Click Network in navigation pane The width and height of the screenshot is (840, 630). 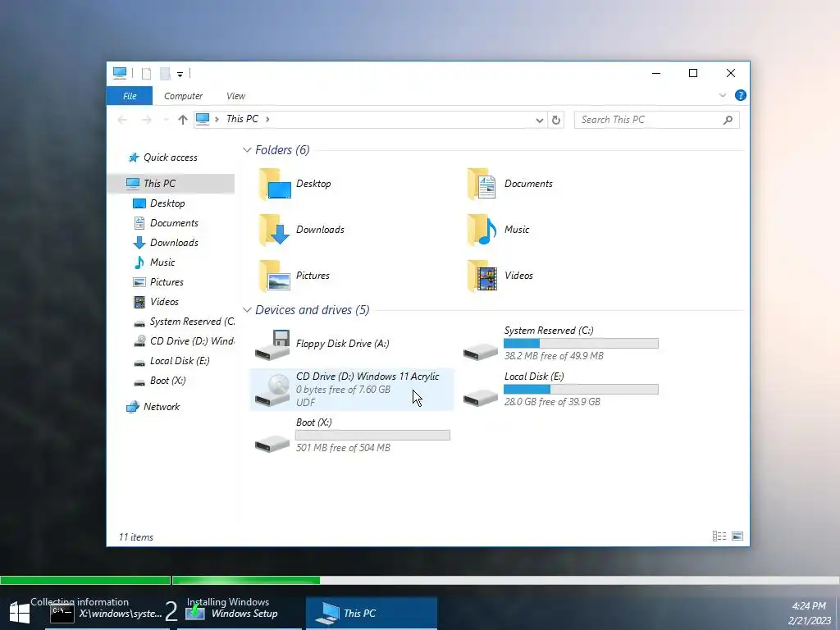coord(153,407)
